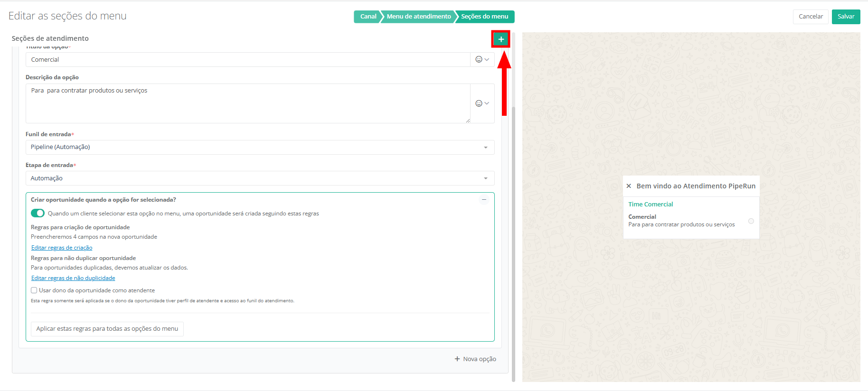Close the Bem vindo preview header
Viewport: 868px width, 391px height.
click(629, 186)
